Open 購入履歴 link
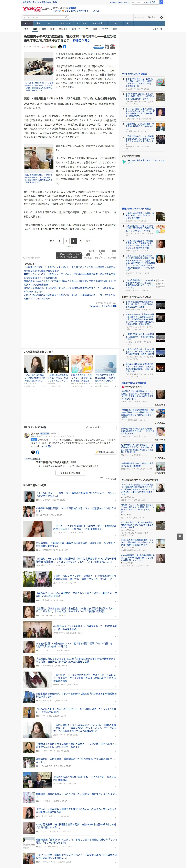Image resolution: width=186 pixels, height=868 pixels. coord(152,17)
